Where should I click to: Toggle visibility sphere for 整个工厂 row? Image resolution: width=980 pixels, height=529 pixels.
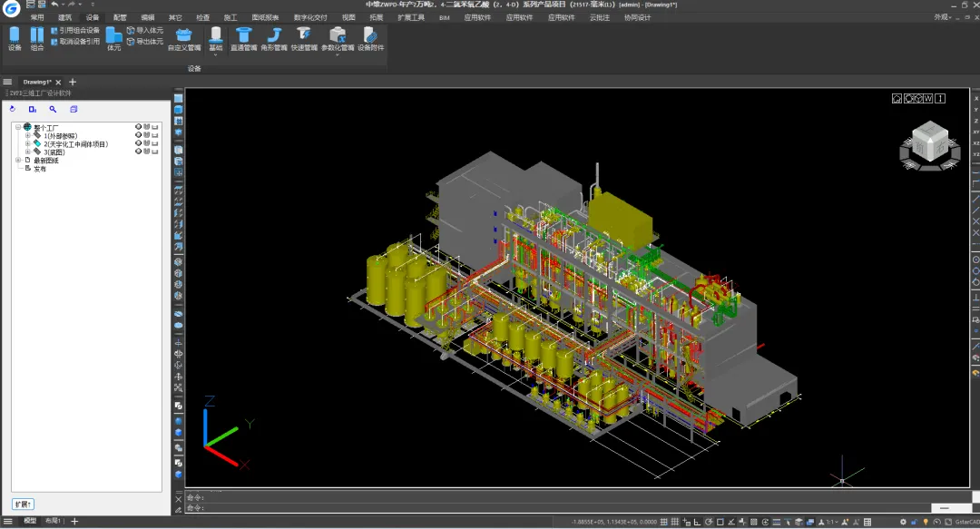point(138,126)
